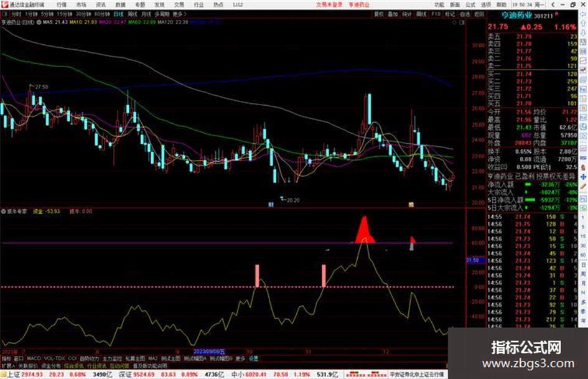The image size is (588, 379).
Task: Open the 窗口 dropdown in bottom tab row
Action: click(x=19, y=358)
